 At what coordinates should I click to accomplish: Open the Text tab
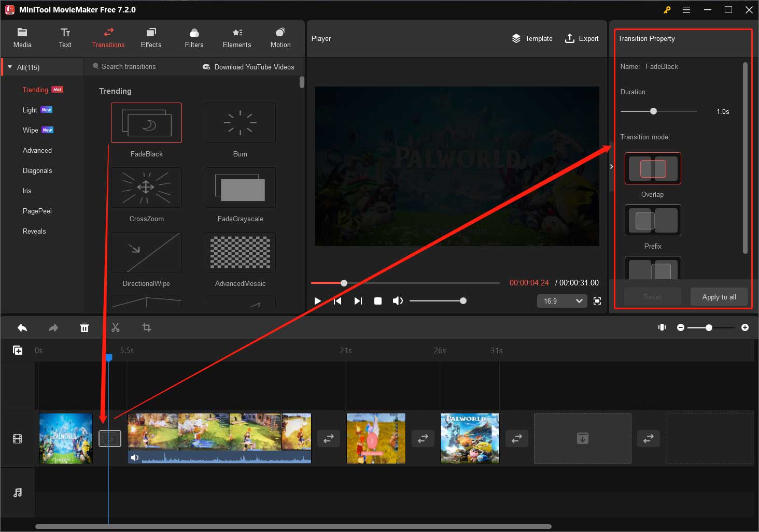(65, 38)
